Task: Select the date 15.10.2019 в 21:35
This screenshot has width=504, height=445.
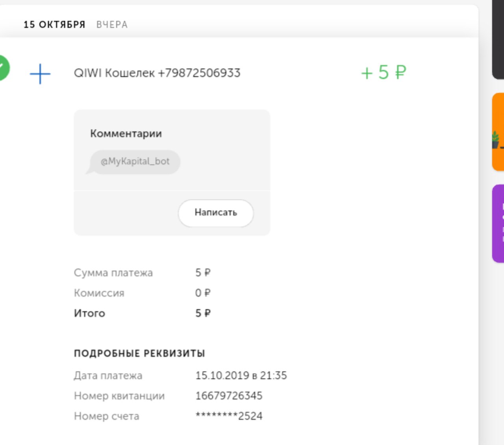Action: pyautogui.click(x=241, y=375)
